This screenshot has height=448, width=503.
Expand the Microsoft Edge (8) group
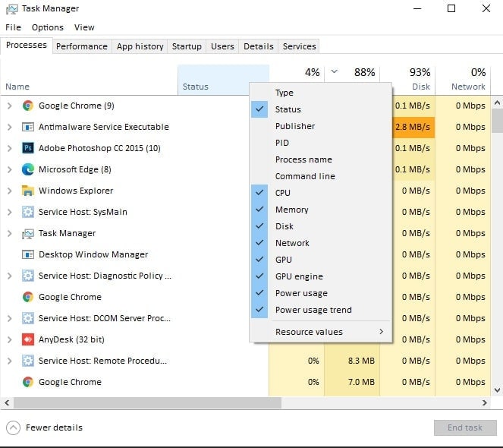click(10, 169)
